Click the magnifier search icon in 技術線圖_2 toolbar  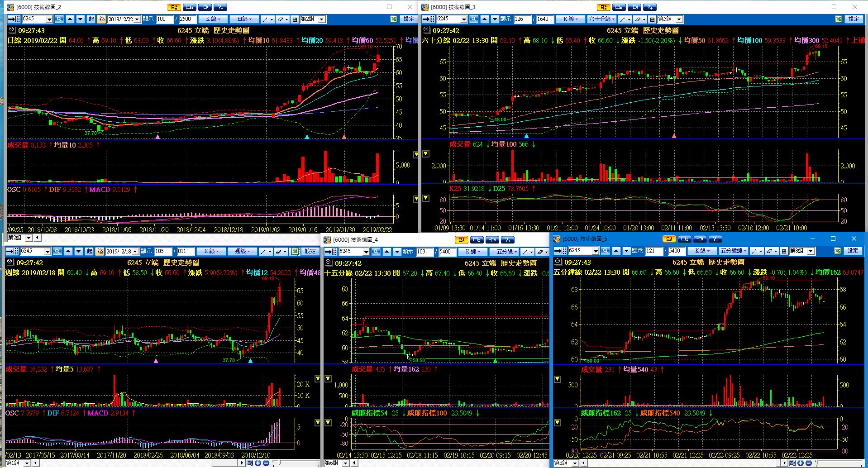(x=59, y=19)
